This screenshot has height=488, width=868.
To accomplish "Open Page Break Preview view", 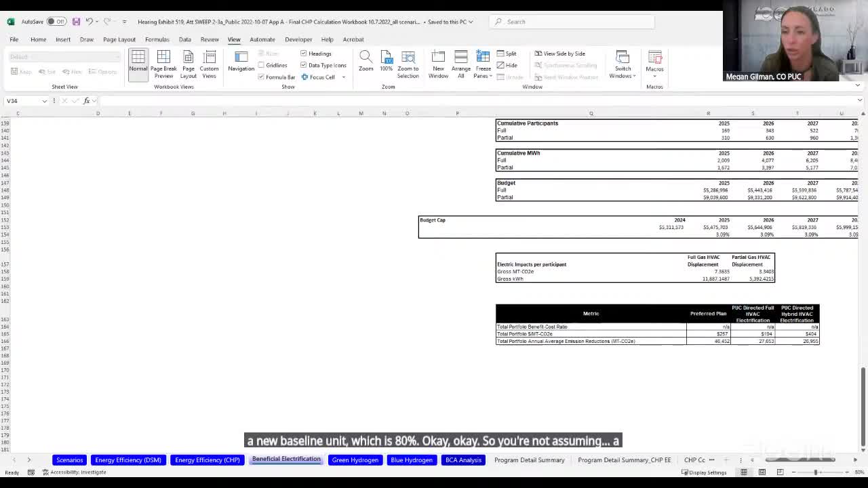I will (x=163, y=64).
